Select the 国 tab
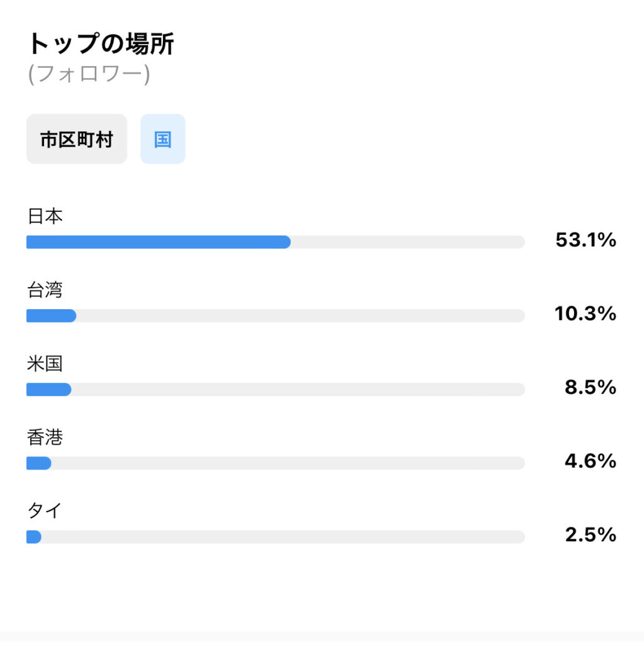 (162, 139)
